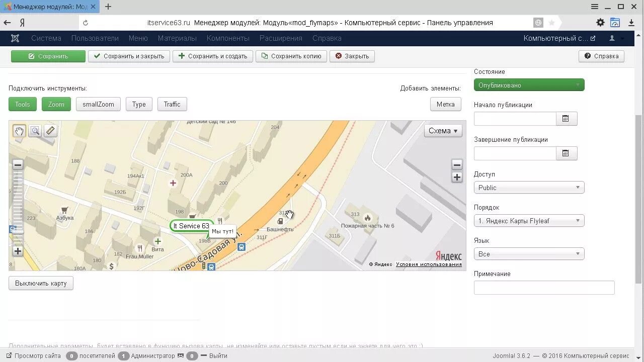Click the Башнефть gas station icon

pyautogui.click(x=280, y=221)
